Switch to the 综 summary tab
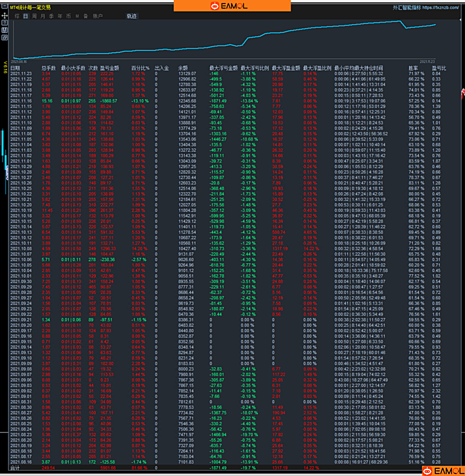The width and height of the screenshot is (465, 476). coord(17,16)
